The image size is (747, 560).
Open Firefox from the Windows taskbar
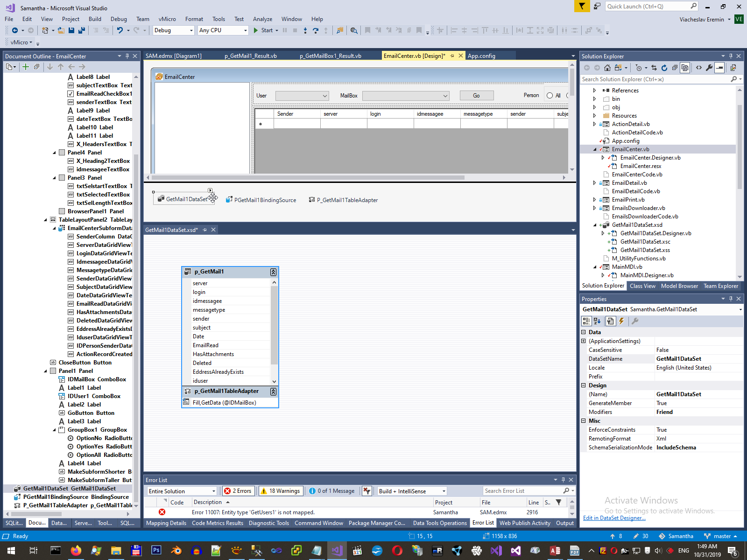76,551
